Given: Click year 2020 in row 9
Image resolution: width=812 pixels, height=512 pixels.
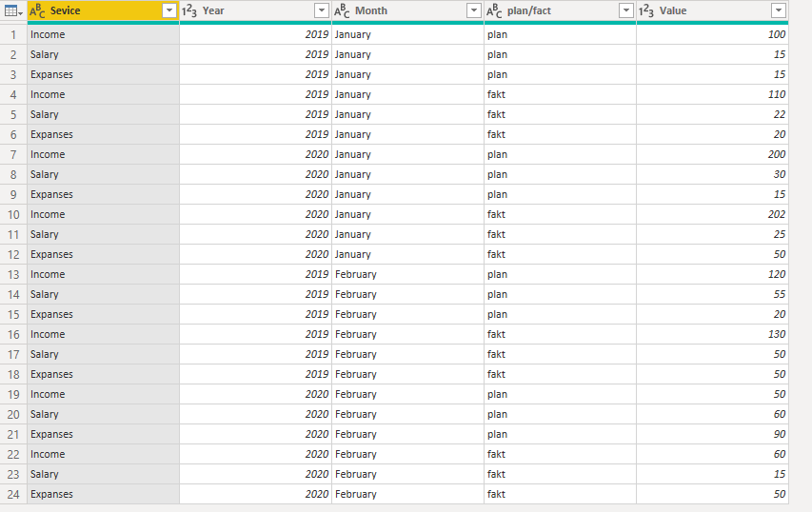Looking at the screenshot, I should pyautogui.click(x=255, y=195).
